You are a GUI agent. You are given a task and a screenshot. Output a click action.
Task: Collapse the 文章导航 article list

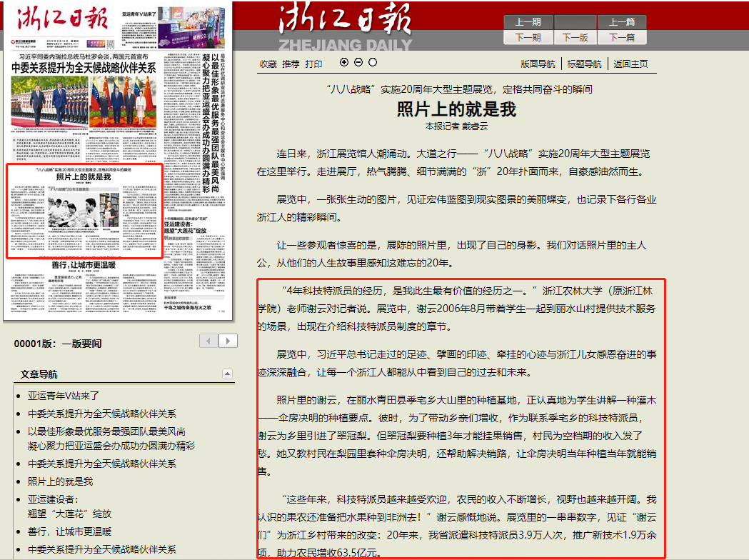tap(227, 374)
